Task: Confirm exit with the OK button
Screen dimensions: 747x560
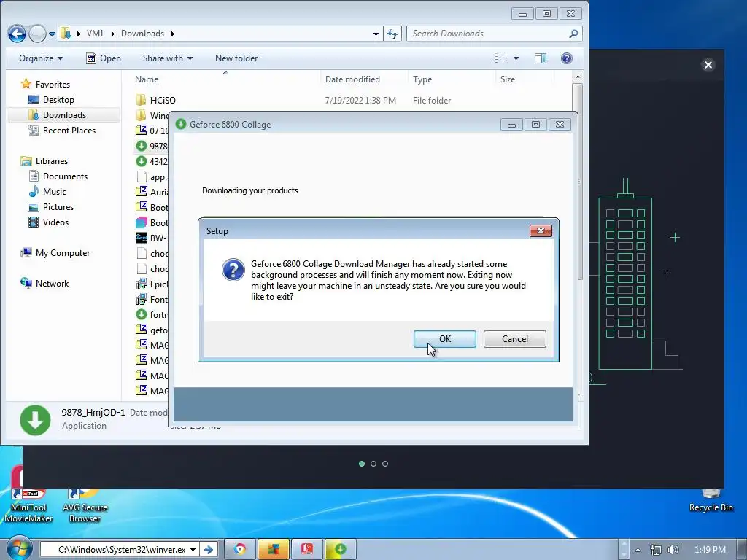Action: [x=444, y=338]
